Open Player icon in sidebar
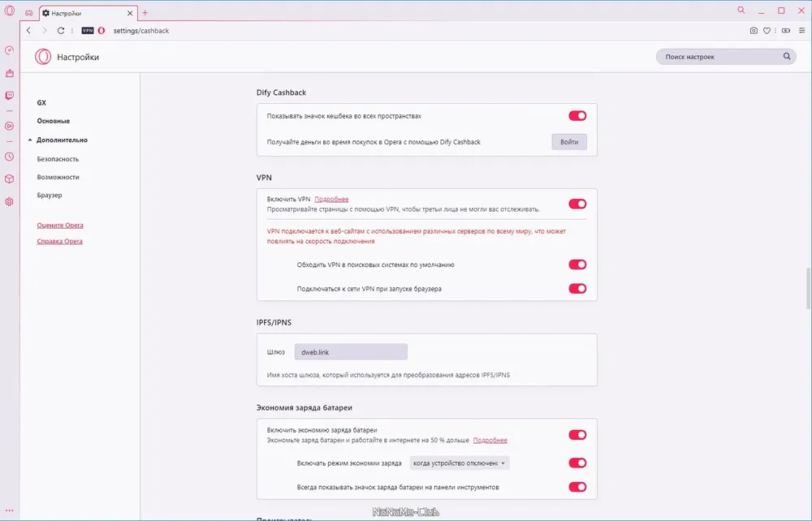The width and height of the screenshot is (812, 521). (9, 126)
